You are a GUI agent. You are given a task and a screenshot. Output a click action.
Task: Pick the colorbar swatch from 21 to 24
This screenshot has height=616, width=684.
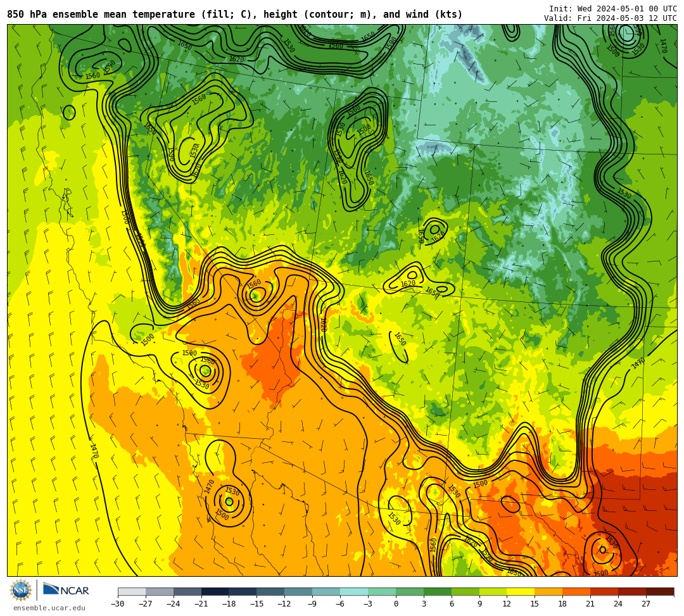point(605,591)
